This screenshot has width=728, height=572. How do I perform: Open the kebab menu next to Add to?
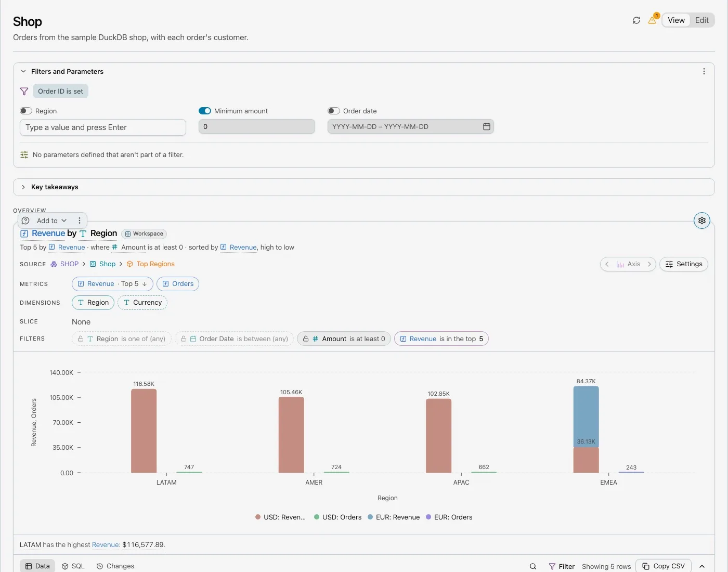80,220
